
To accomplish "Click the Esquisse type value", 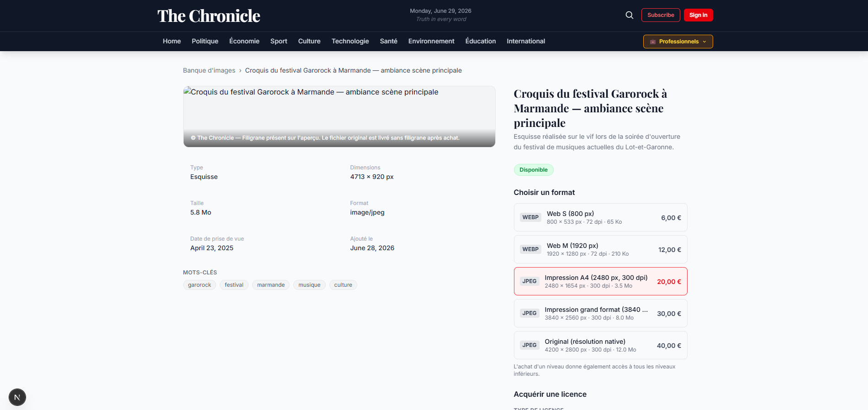I will pyautogui.click(x=204, y=177).
